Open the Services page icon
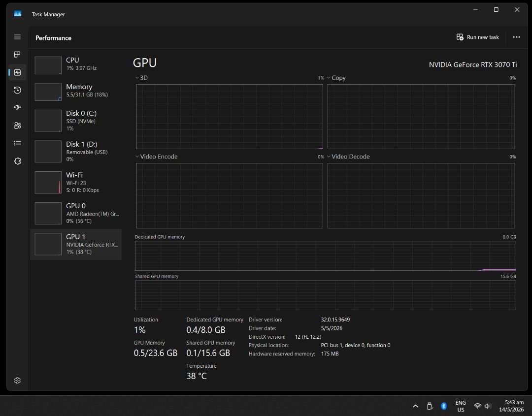The width and height of the screenshot is (532, 416). click(x=17, y=161)
